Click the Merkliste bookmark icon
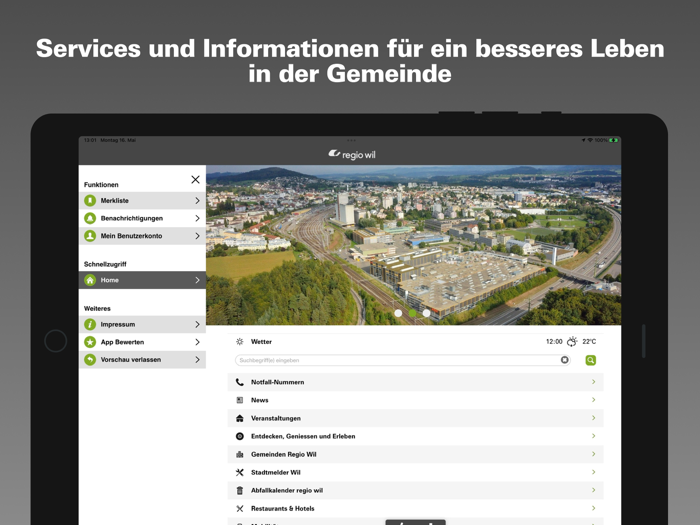 click(90, 201)
